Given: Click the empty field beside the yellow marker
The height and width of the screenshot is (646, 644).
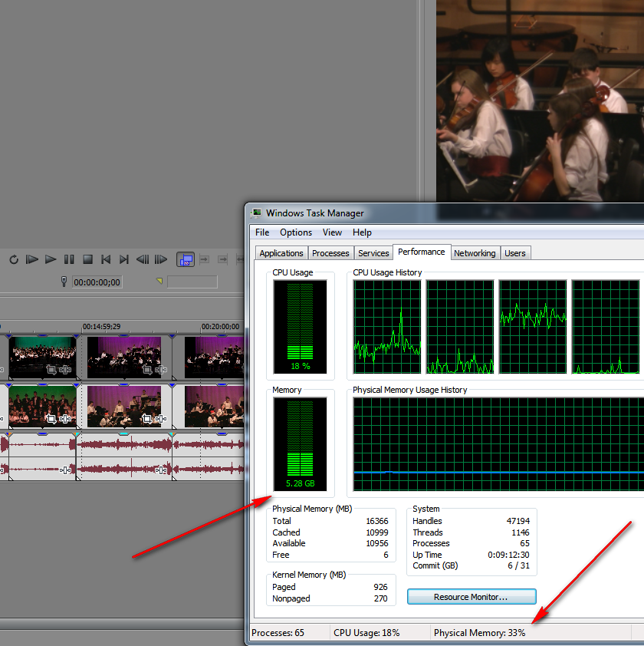Looking at the screenshot, I should [192, 282].
